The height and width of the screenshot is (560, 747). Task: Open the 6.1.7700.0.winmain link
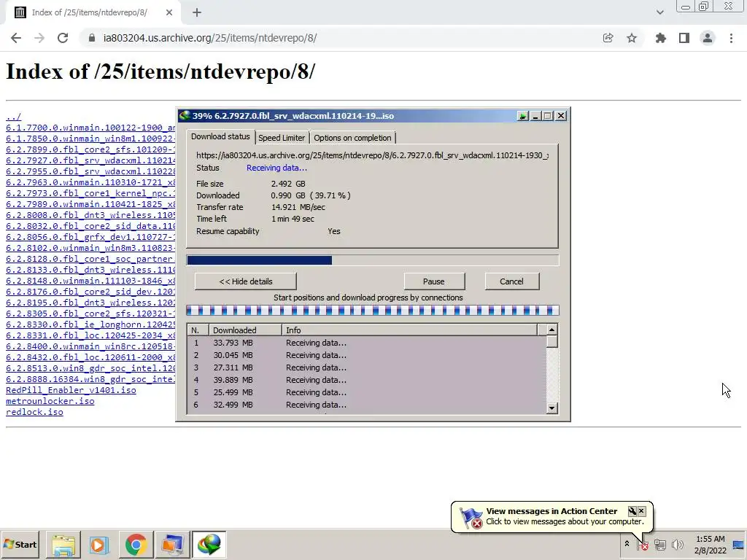coord(90,128)
